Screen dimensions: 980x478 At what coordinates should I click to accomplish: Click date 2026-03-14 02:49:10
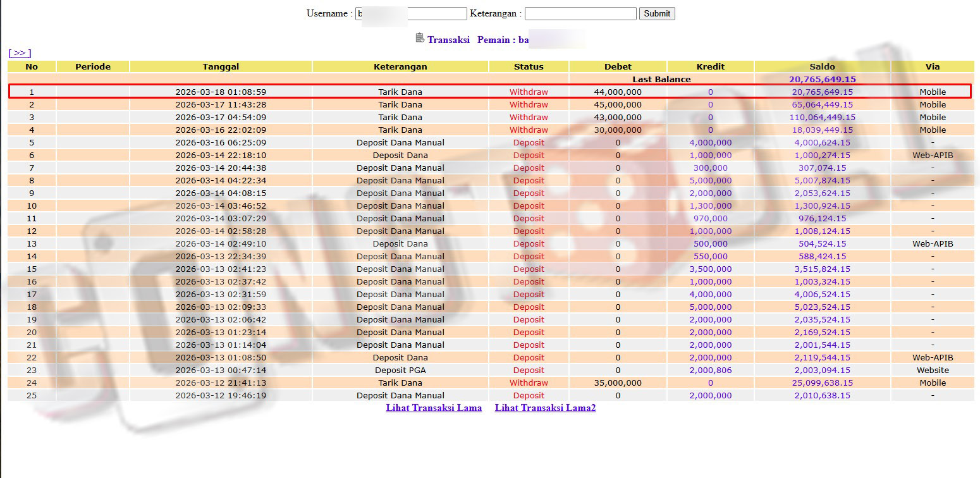coord(221,243)
